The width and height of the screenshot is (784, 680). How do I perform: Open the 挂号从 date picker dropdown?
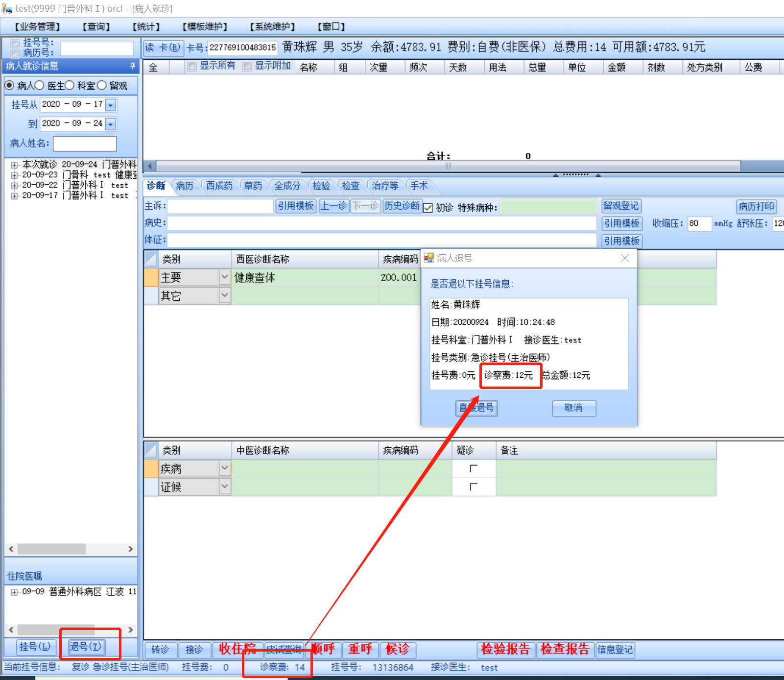[x=111, y=105]
